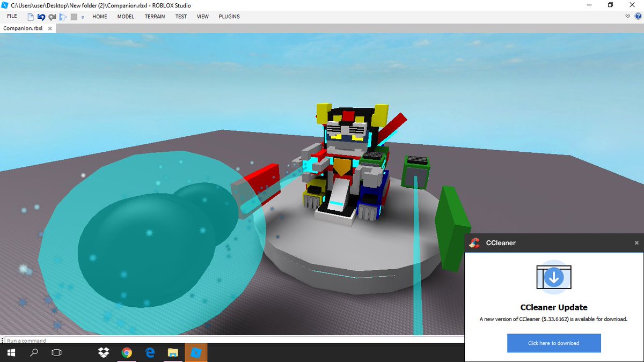The height and width of the screenshot is (362, 644).
Task: Select the robot model in the viewport
Action: (349, 164)
